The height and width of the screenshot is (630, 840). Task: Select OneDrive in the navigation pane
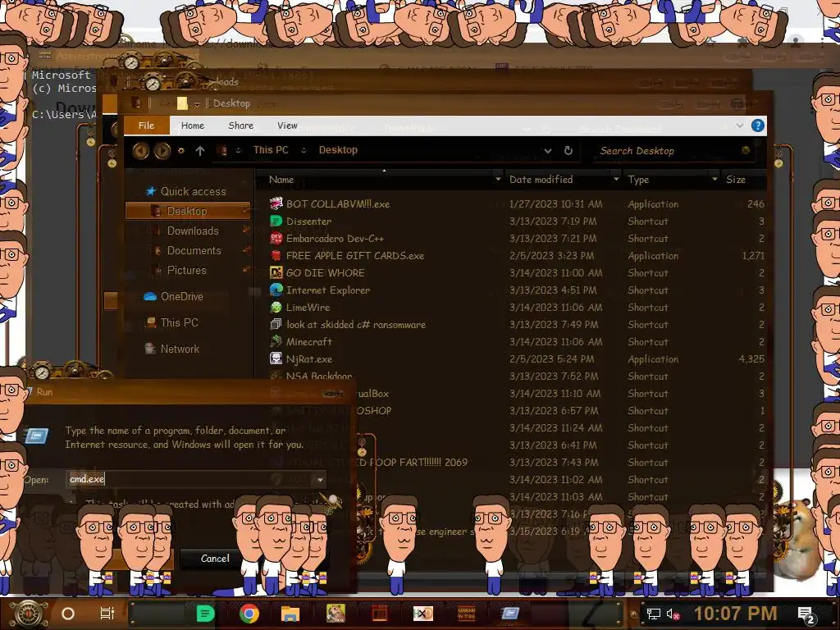(x=174, y=296)
